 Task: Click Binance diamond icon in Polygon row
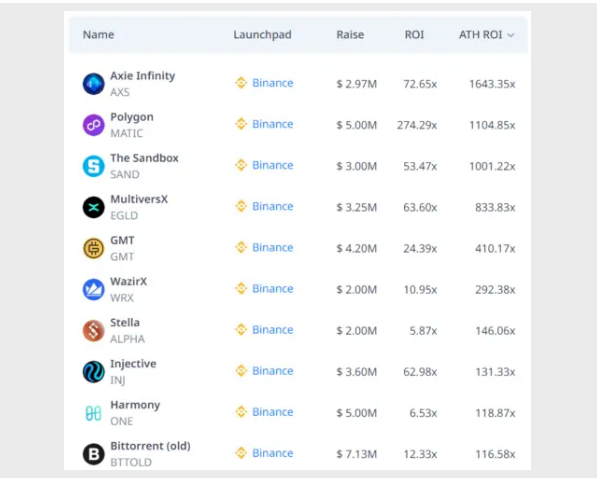pyautogui.click(x=241, y=124)
